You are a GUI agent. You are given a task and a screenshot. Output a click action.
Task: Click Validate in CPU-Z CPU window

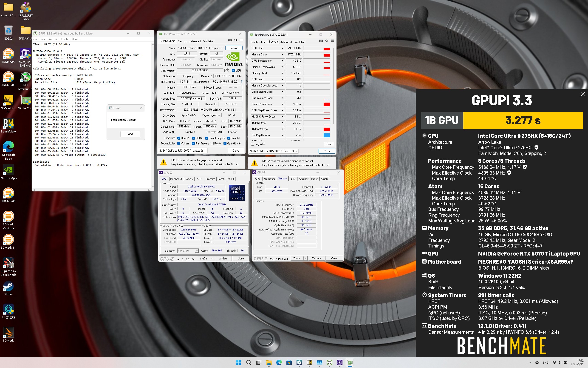point(223,259)
